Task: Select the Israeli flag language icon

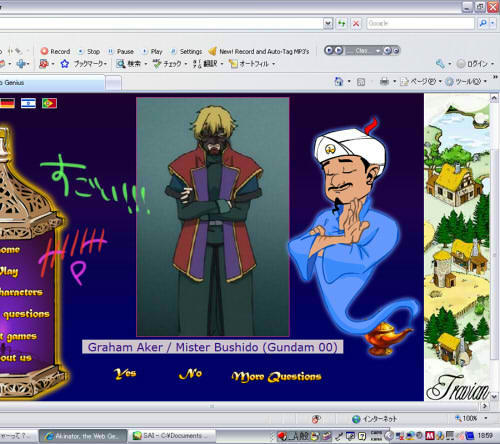Action: 28,103
